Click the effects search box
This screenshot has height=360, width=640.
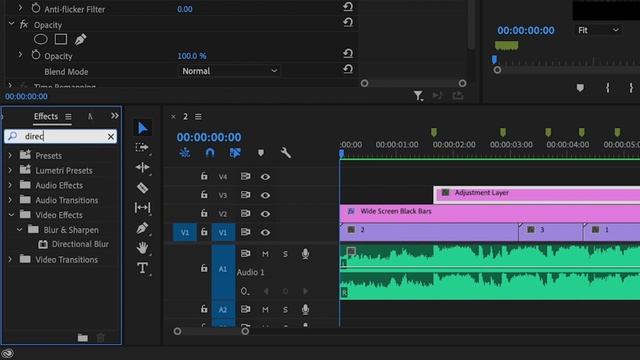61,136
